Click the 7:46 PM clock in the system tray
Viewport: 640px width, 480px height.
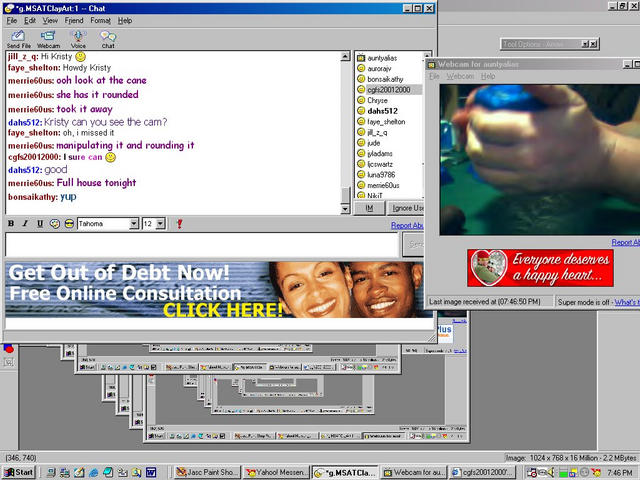619,473
